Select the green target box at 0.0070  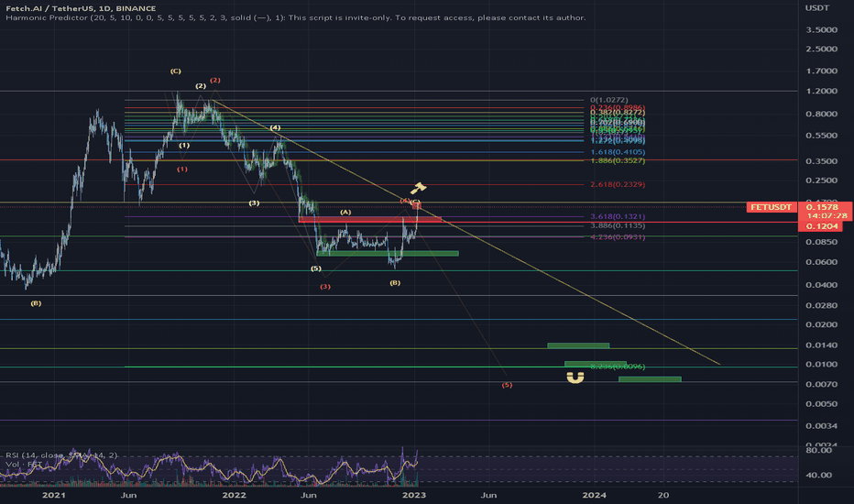(650, 379)
